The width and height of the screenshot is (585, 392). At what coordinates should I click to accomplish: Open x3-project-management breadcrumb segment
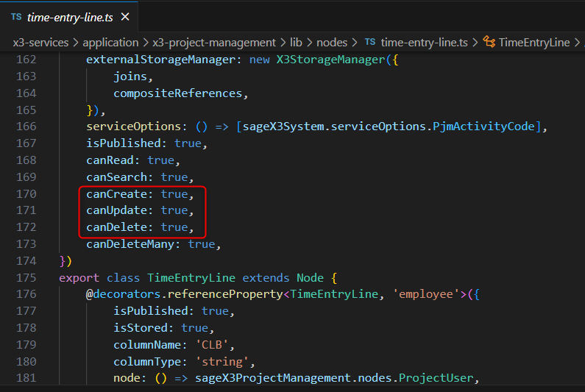click(x=214, y=43)
